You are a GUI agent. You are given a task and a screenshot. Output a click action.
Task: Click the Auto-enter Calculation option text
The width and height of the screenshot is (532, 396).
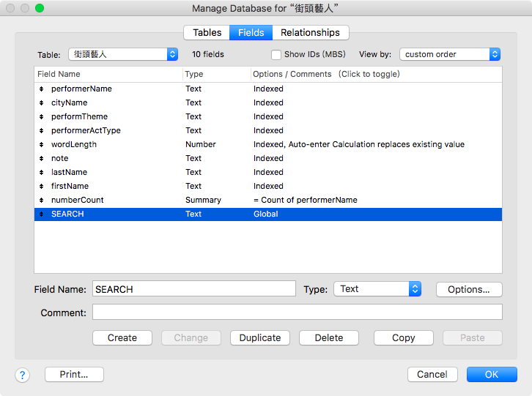[x=376, y=144]
